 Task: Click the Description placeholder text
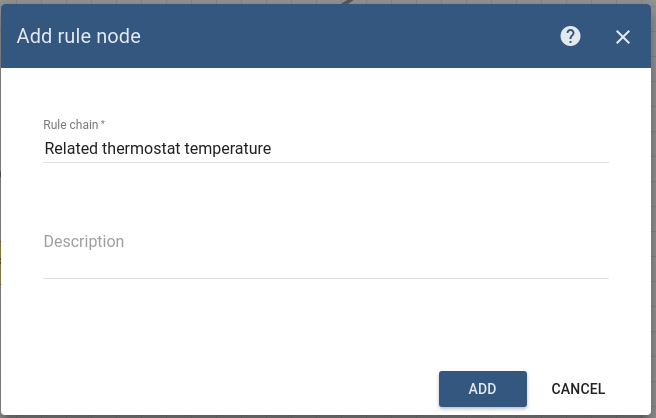click(84, 242)
